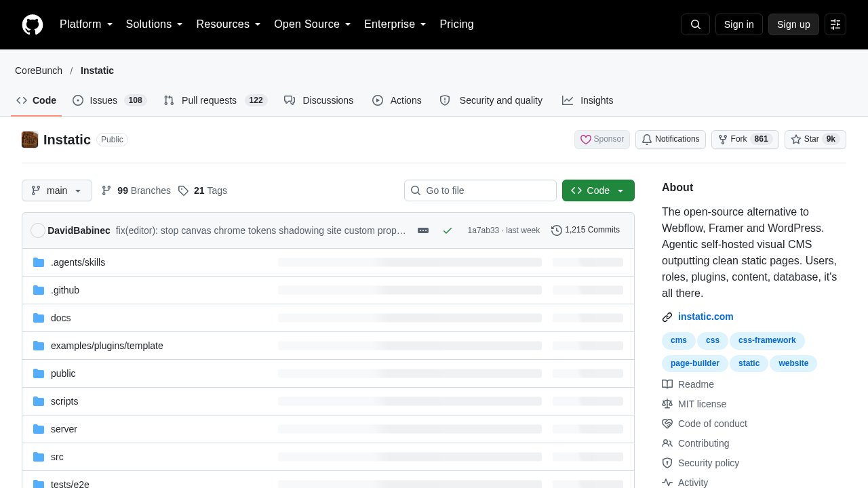The image size is (868, 488).
Task: View the 21 Tags link
Action: [203, 190]
